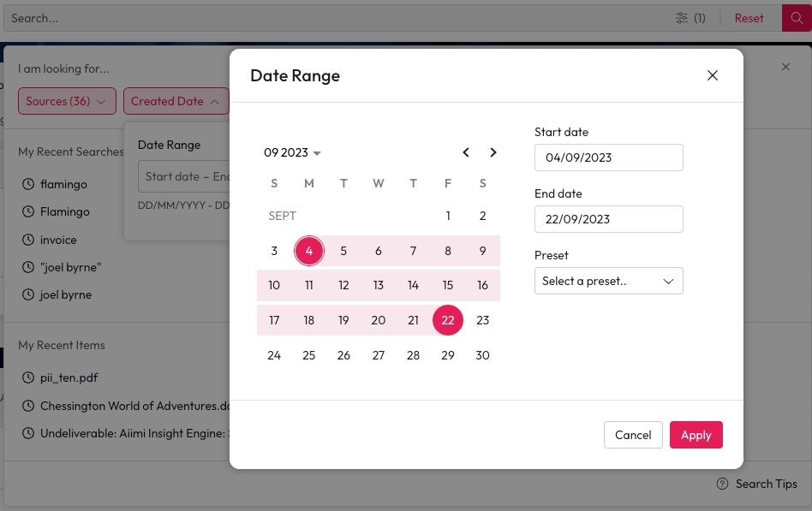The height and width of the screenshot is (511, 812).
Task: Click the clock icon beside pii_ten.pdf
Action: click(x=28, y=377)
